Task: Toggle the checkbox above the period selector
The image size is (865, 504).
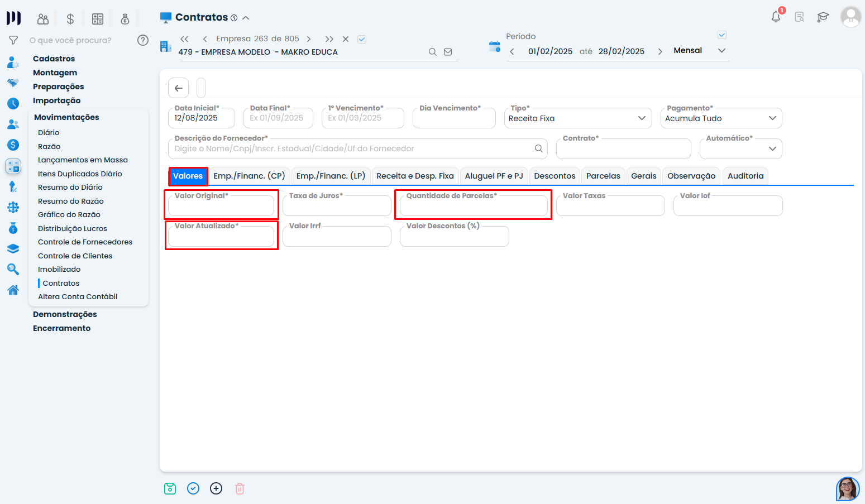Action: coord(721,35)
